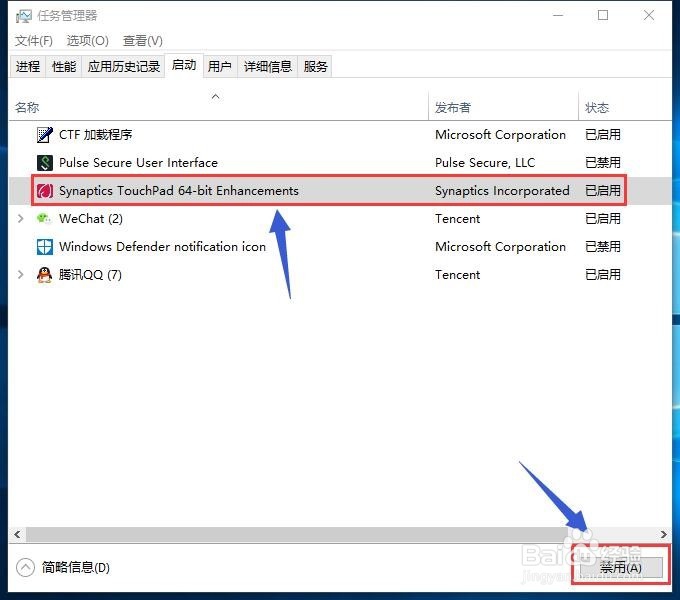The height and width of the screenshot is (600, 680).
Task: Select Windows Defender notification icon entry
Action: point(162,247)
